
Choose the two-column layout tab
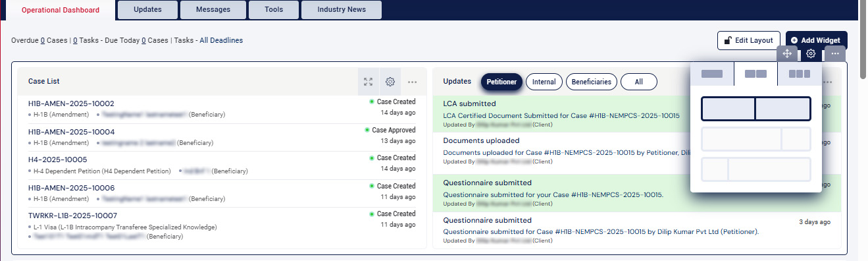(755, 74)
